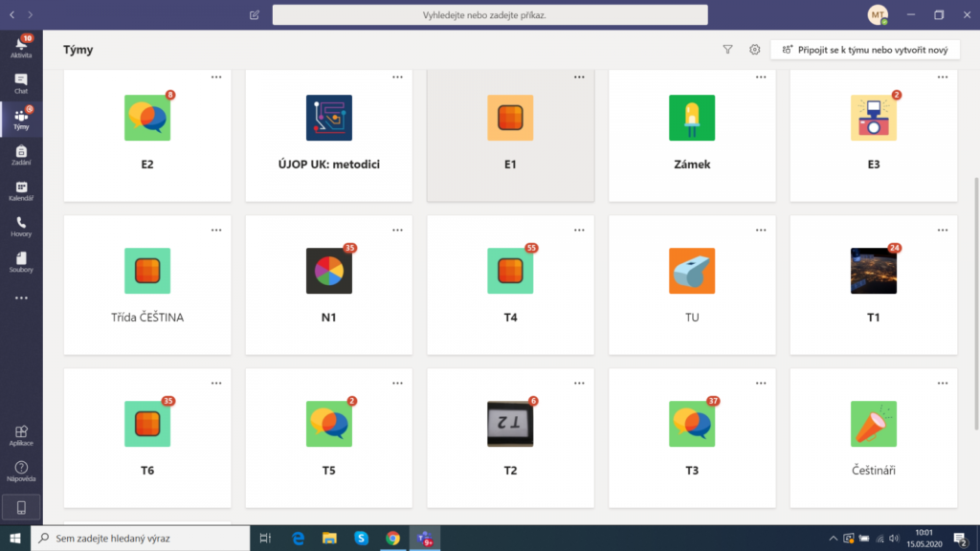Open more options for T5 team
Viewport: 980px width, 551px height.
[x=397, y=384]
